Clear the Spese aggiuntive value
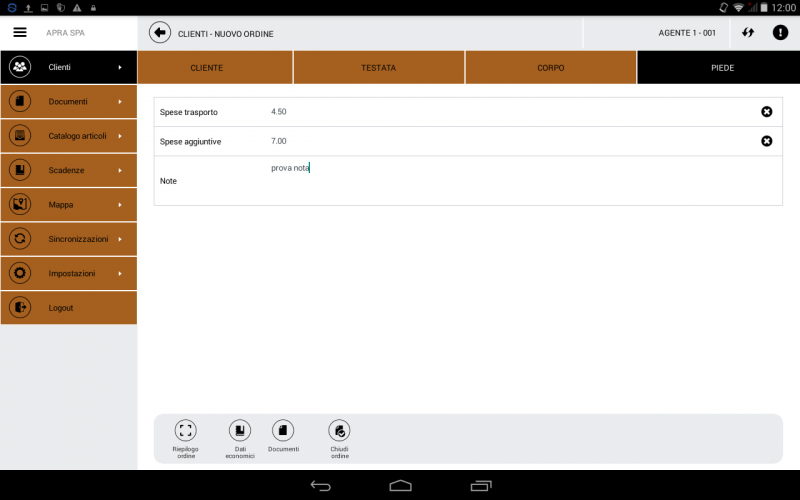 [x=766, y=141]
